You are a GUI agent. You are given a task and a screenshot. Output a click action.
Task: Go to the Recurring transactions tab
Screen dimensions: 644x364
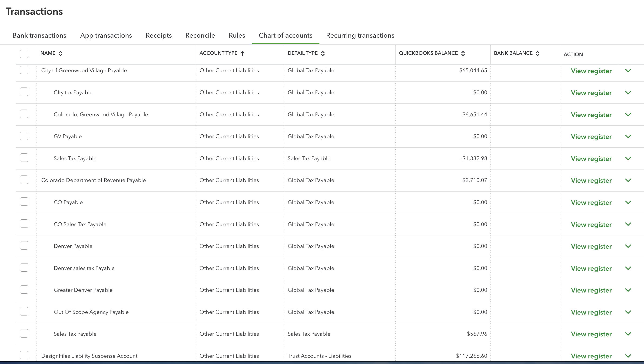[360, 35]
